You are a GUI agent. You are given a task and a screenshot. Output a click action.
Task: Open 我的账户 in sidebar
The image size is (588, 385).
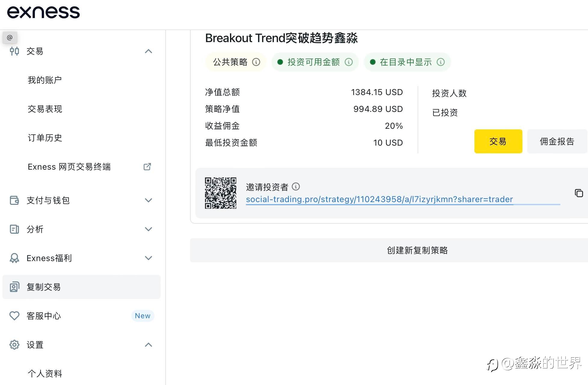(x=44, y=80)
